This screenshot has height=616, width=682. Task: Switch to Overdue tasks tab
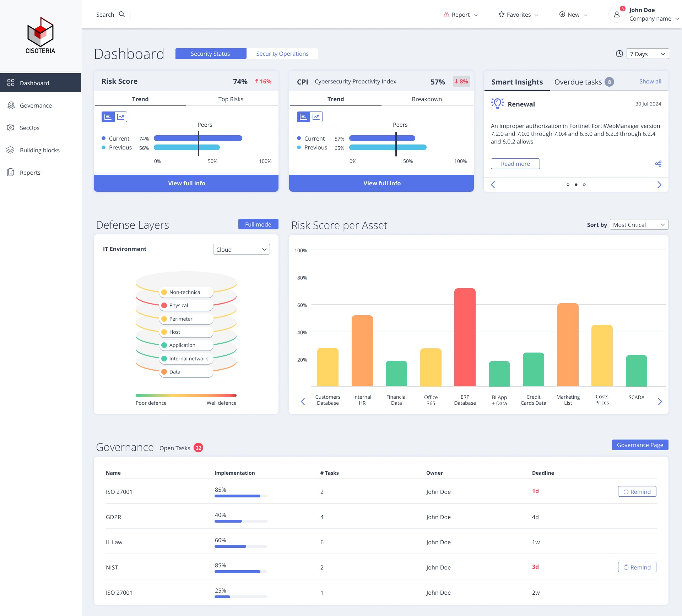(x=584, y=82)
